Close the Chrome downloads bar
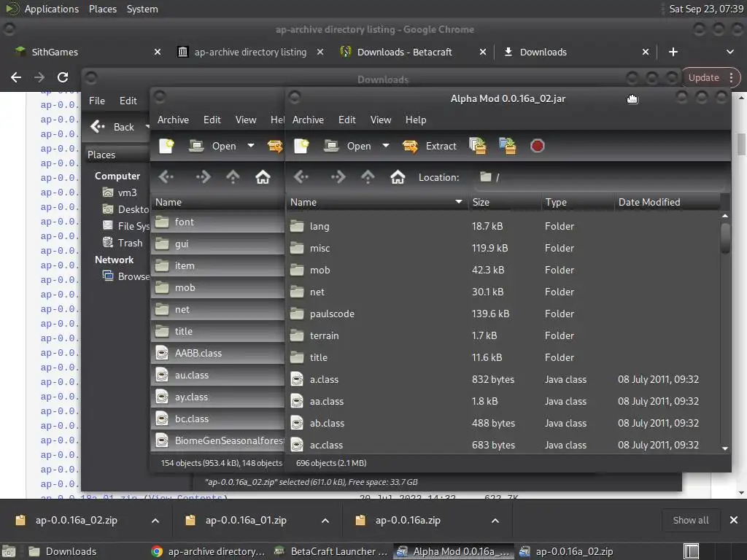 tap(734, 521)
